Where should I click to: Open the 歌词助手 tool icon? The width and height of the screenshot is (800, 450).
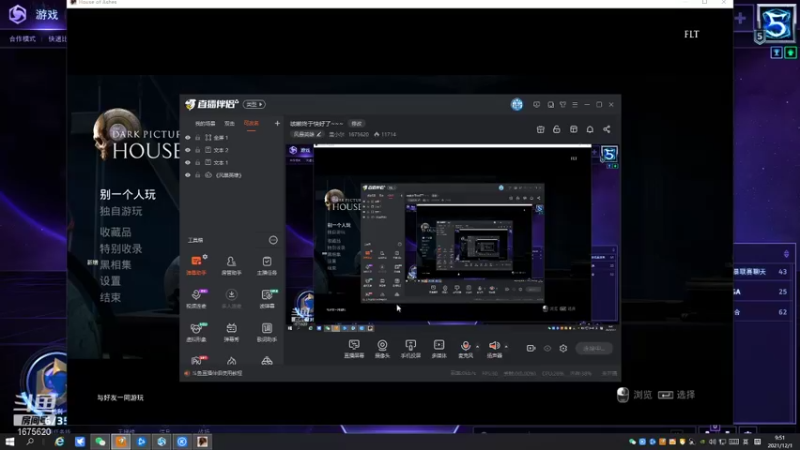267,332
